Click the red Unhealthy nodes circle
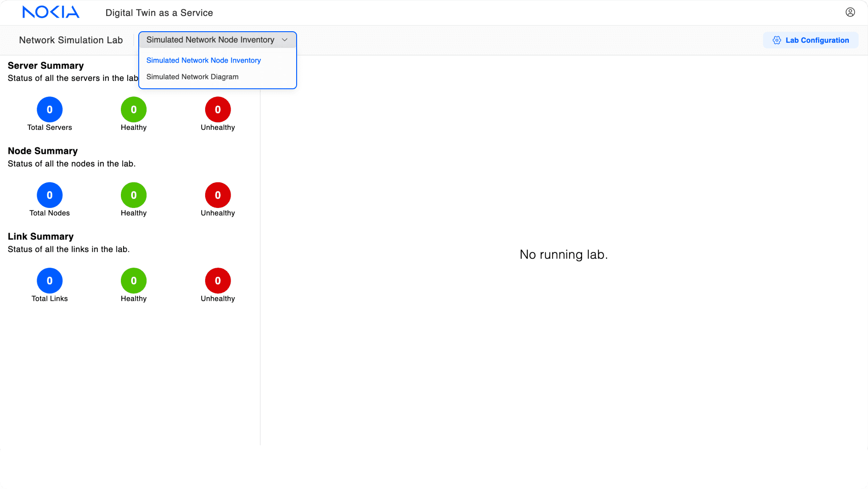Screen dimensions: 868x489 pyautogui.click(x=218, y=195)
